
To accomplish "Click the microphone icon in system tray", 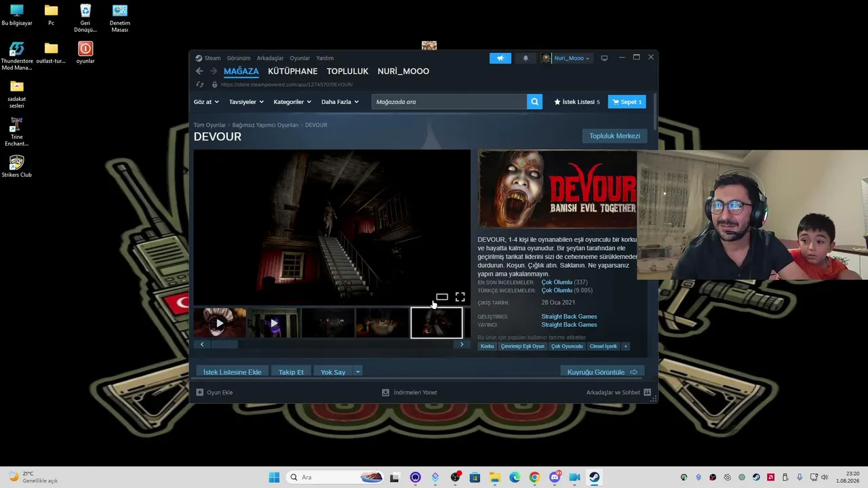I will [x=800, y=477].
